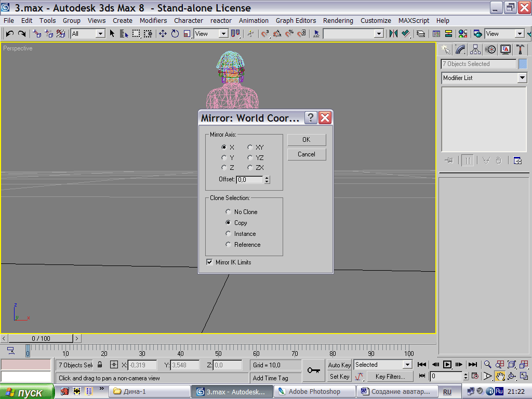Open the Rendering menu
The width and height of the screenshot is (532, 399).
338,21
